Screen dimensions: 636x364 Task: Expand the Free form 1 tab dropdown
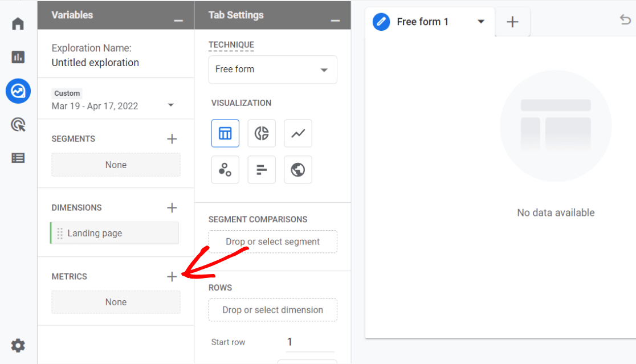[481, 22]
